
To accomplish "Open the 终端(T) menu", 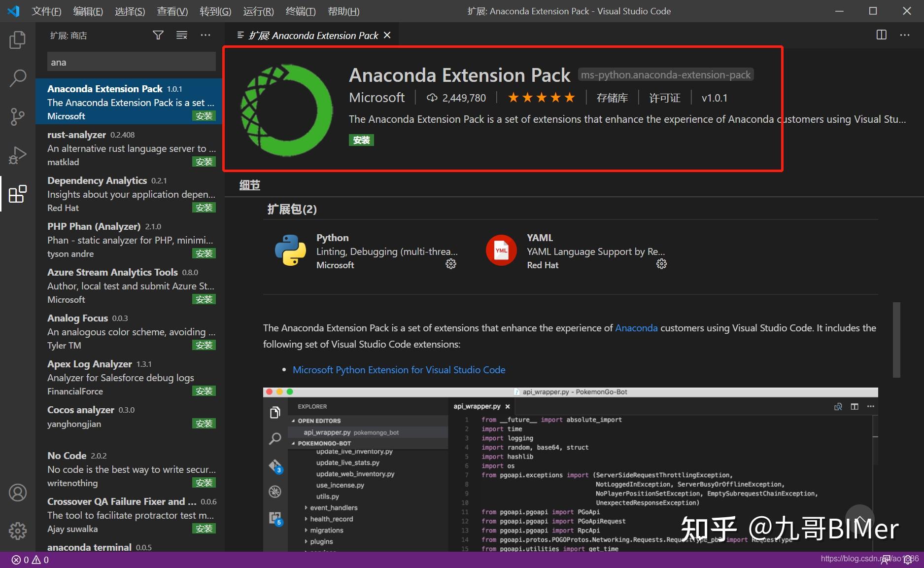I will tap(300, 11).
